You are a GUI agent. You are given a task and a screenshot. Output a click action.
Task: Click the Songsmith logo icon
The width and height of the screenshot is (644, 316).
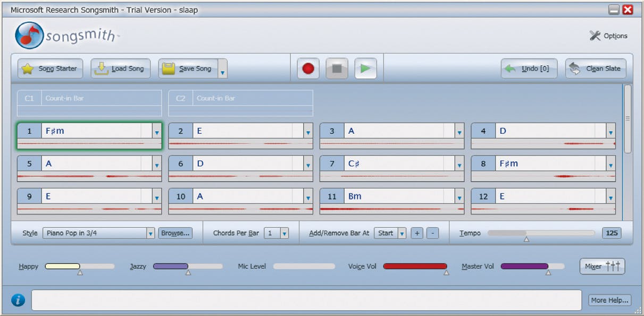coord(29,36)
